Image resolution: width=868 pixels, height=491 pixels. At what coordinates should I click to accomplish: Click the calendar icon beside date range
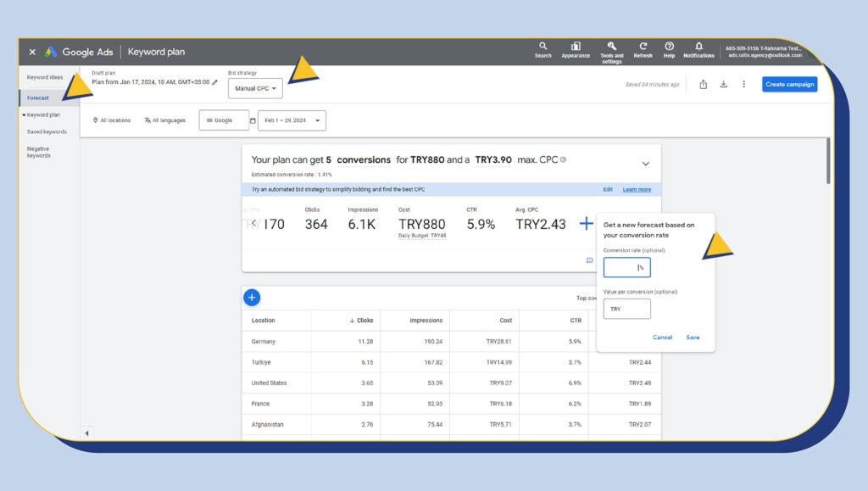coord(253,120)
